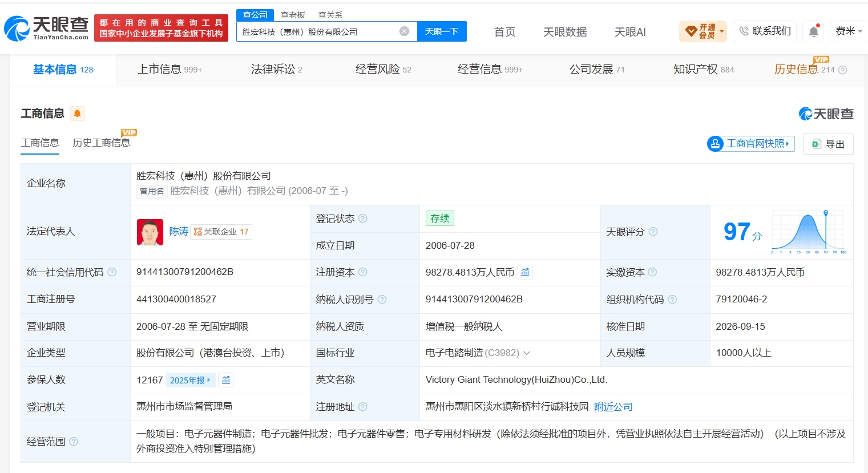Clear the company search box
The height and width of the screenshot is (473, 868).
click(404, 31)
